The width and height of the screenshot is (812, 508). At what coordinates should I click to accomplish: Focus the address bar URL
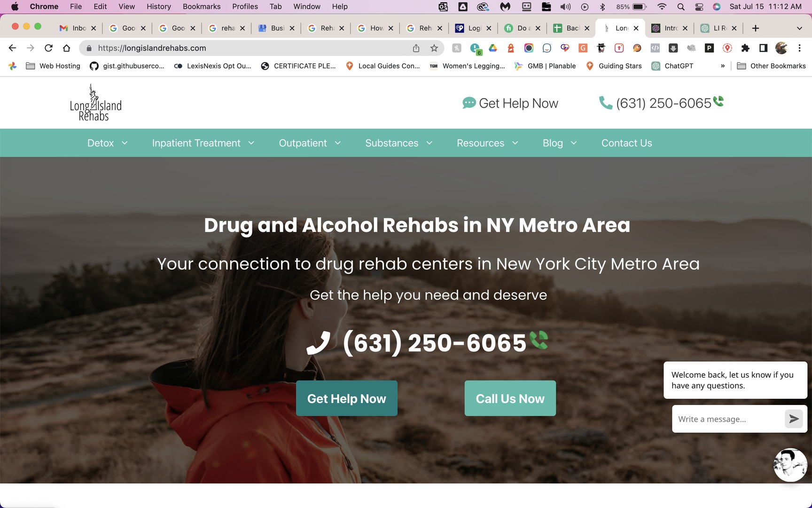[152, 48]
